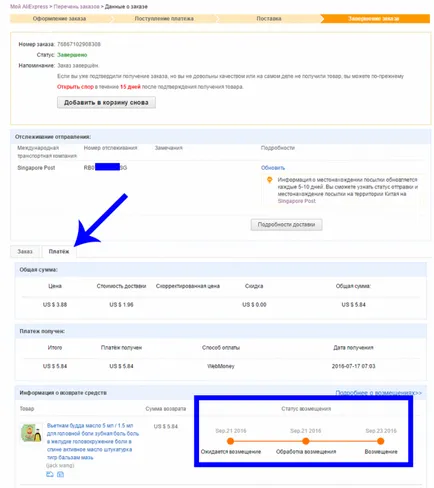Screen dimensions: 434x488
Task: Click the price value US $ 3.88
Action: 55,305
